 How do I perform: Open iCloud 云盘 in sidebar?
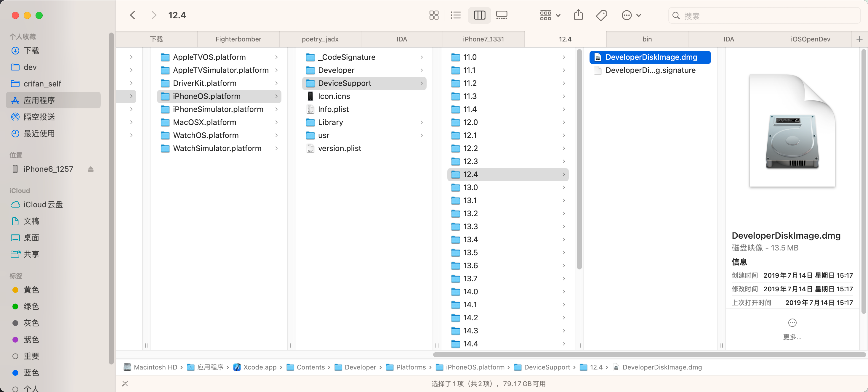tap(53, 204)
